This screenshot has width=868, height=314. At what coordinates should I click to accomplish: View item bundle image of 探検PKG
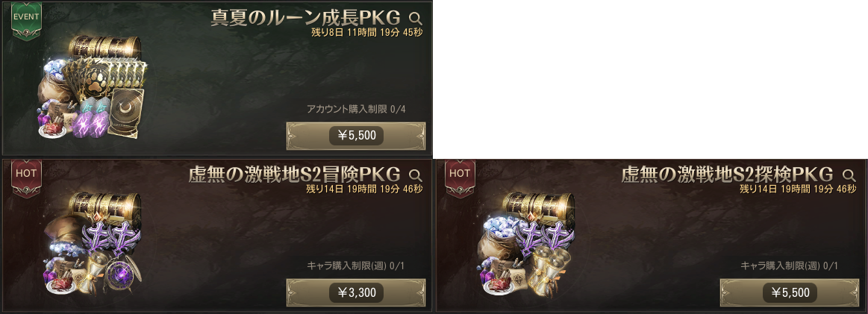[526, 245]
